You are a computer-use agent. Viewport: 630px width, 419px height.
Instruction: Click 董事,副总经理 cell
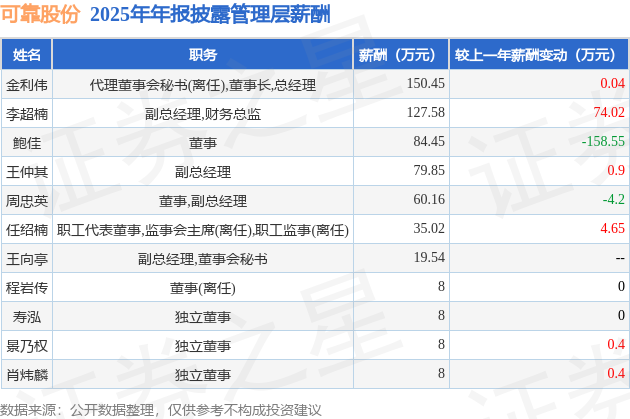point(203,201)
